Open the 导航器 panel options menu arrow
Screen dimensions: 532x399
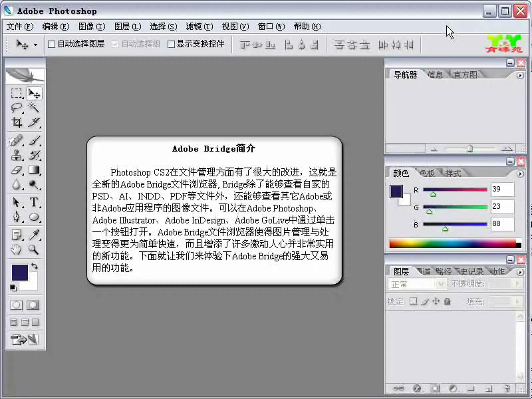(520, 75)
